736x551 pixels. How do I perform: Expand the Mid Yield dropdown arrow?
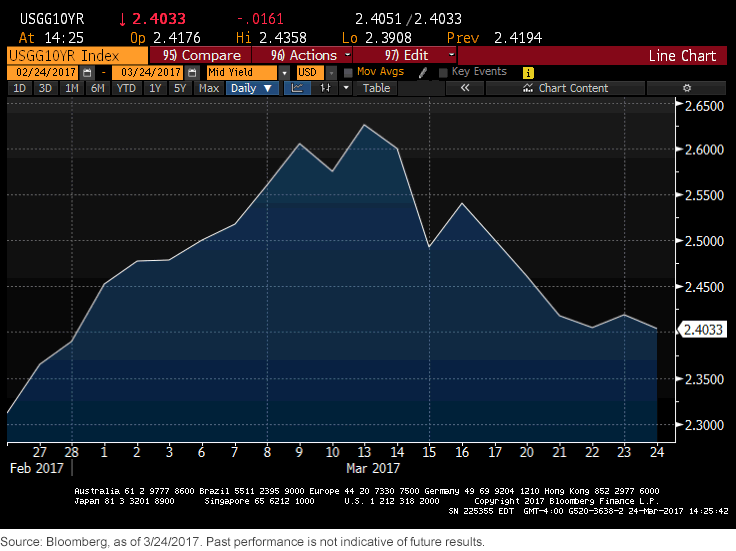[284, 73]
